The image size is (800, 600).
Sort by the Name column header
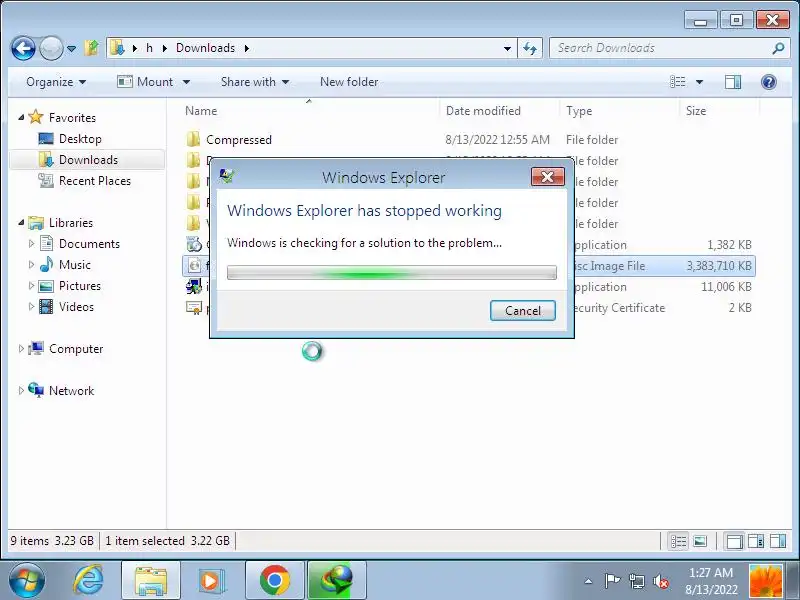pyautogui.click(x=201, y=111)
